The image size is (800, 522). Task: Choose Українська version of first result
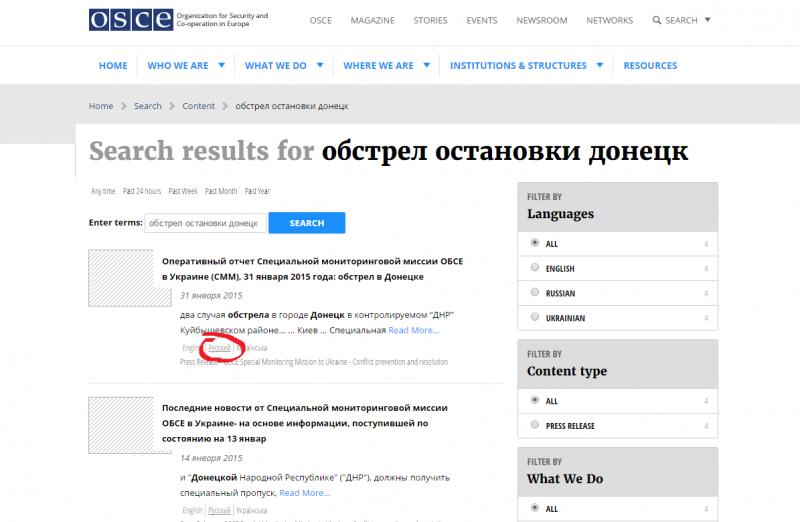252,347
